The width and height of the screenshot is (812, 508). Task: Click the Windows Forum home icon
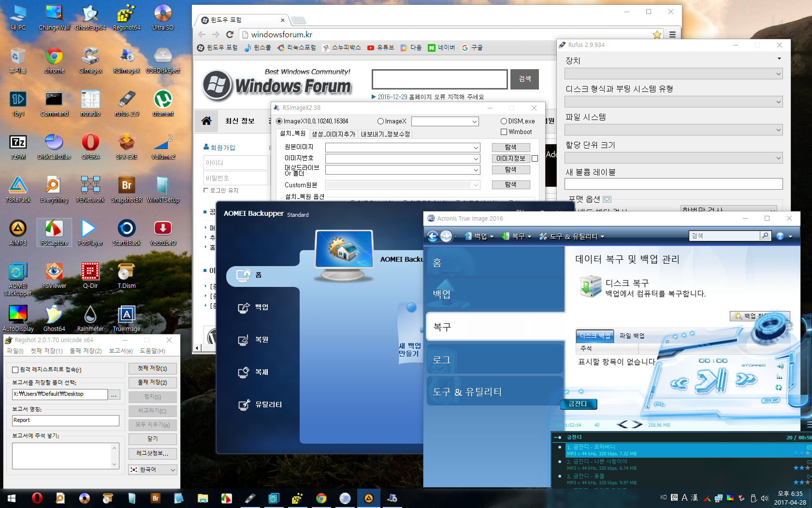tap(206, 121)
